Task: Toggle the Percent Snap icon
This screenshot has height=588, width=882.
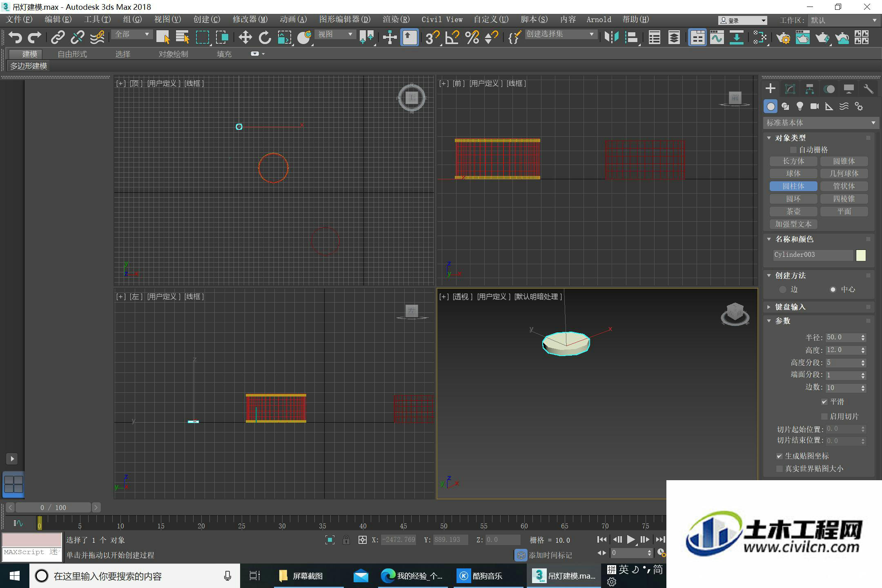Action: 472,38
